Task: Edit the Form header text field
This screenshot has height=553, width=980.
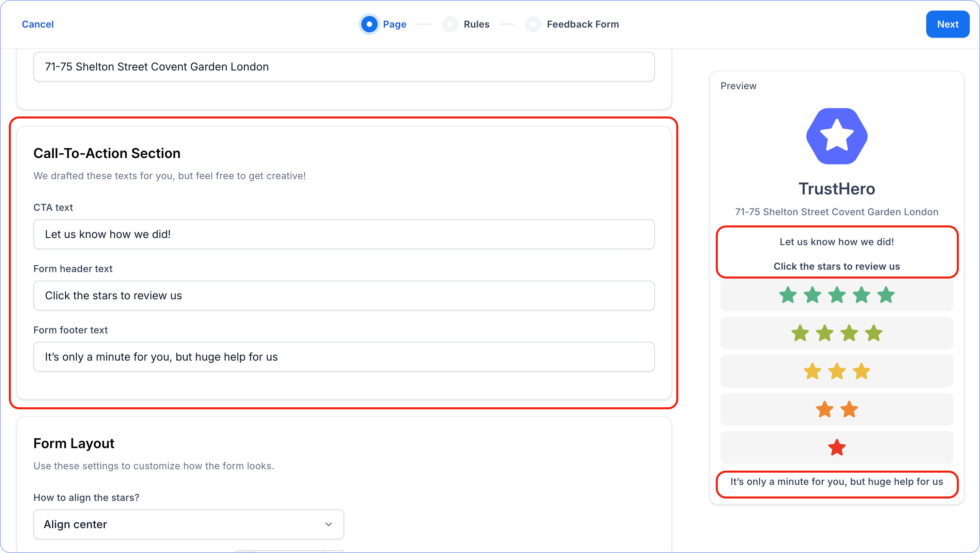Action: (x=344, y=296)
